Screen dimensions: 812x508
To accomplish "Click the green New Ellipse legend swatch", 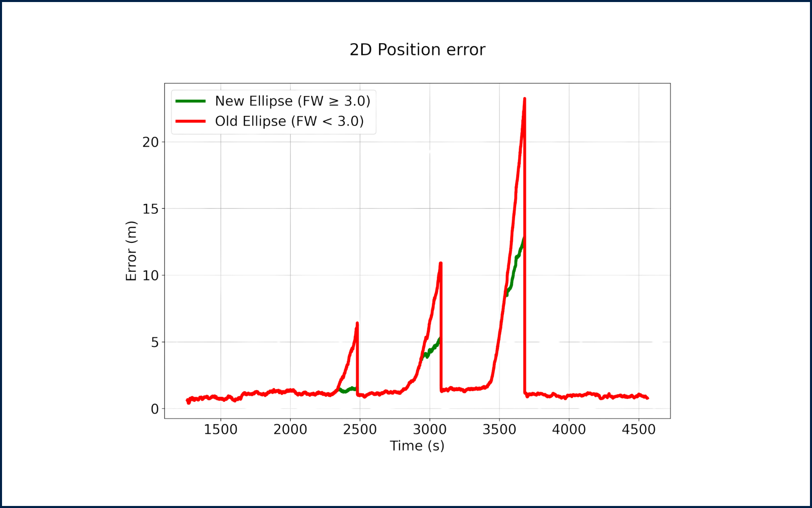I will coord(192,109).
